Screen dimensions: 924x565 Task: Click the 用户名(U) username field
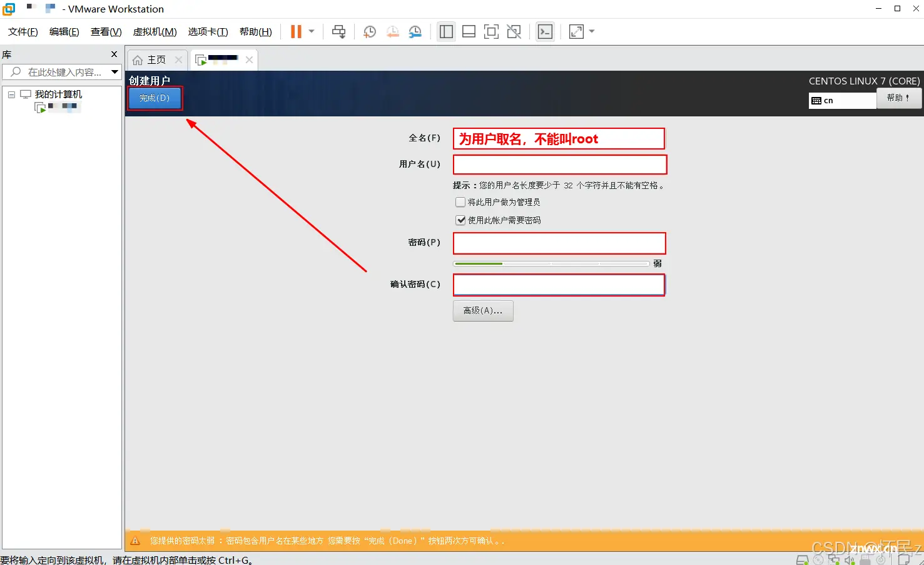pos(560,165)
